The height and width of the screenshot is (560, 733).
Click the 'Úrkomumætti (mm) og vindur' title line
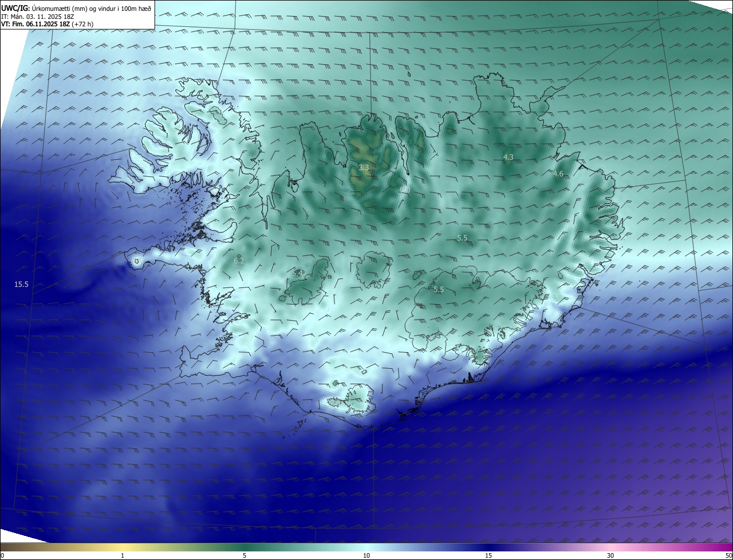click(x=76, y=8)
